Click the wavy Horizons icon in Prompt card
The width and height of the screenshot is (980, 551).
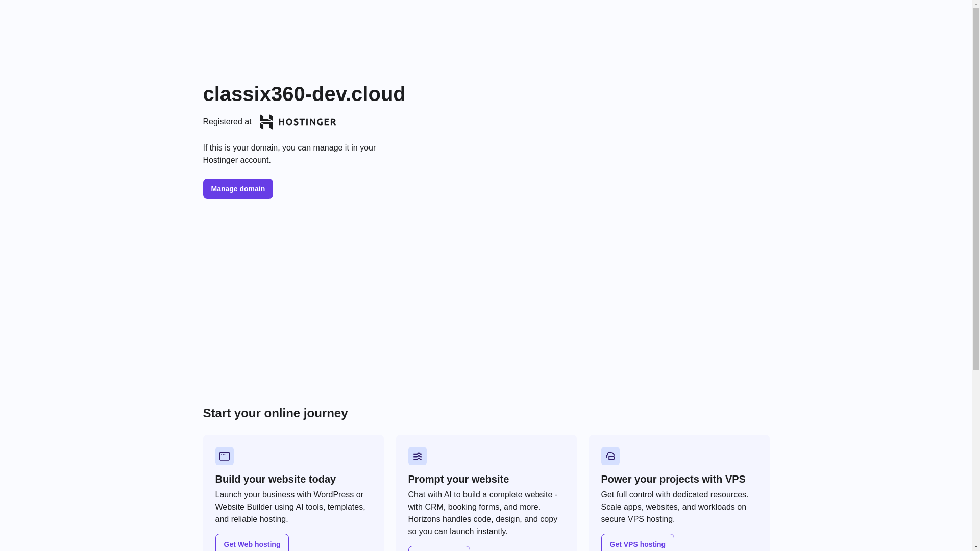point(418,456)
